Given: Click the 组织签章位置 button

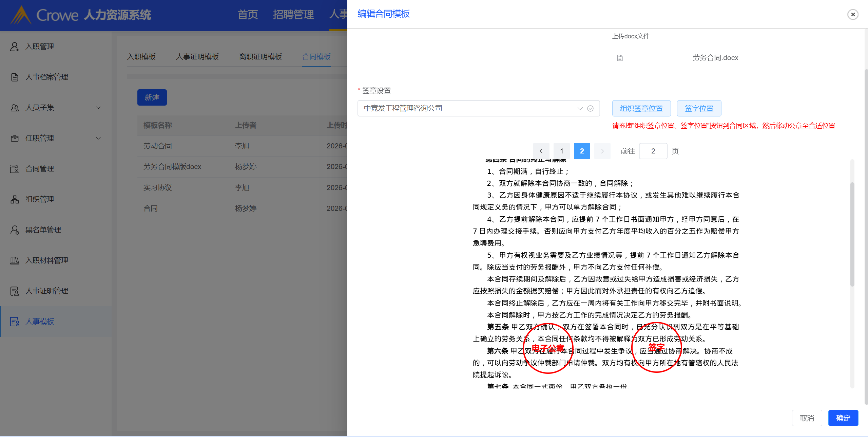Looking at the screenshot, I should pos(641,108).
